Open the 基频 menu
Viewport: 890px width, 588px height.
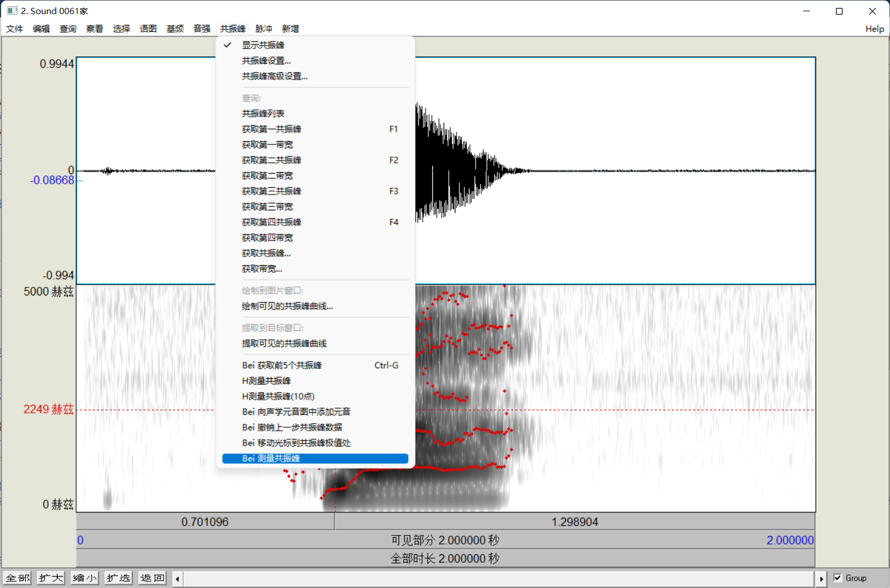pyautogui.click(x=175, y=29)
